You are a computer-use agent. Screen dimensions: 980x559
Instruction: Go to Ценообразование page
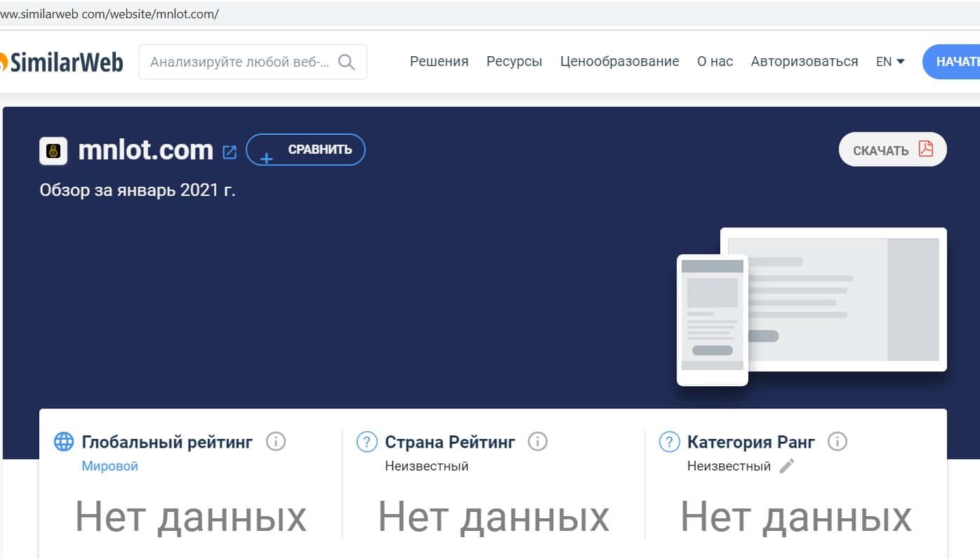click(620, 62)
